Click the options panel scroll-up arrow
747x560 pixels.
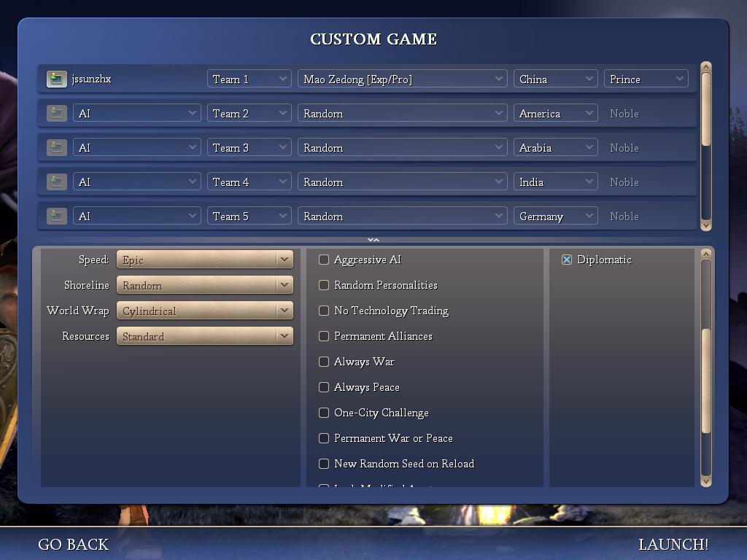point(706,254)
